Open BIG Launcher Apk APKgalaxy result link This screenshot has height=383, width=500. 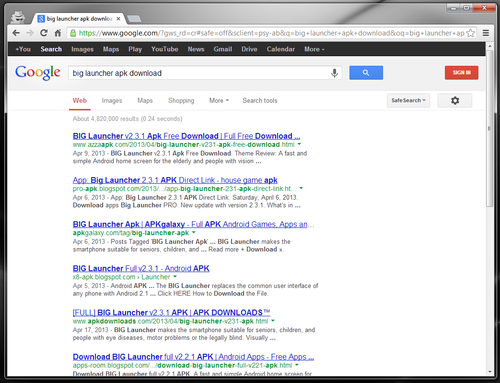point(193,224)
